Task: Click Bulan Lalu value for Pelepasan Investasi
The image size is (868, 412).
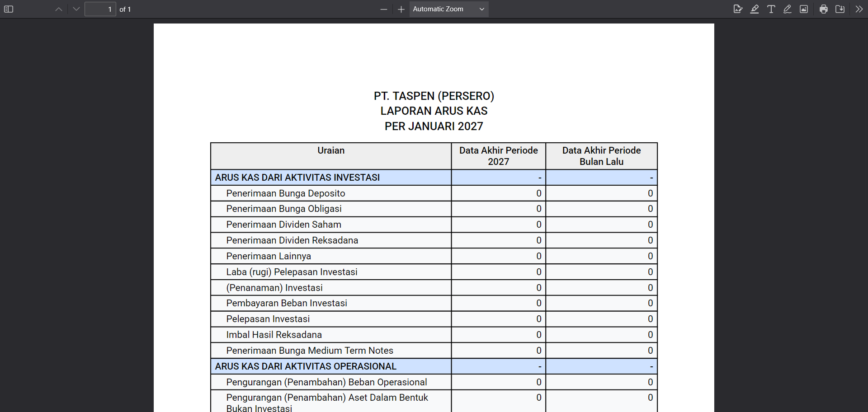Action: pos(651,319)
